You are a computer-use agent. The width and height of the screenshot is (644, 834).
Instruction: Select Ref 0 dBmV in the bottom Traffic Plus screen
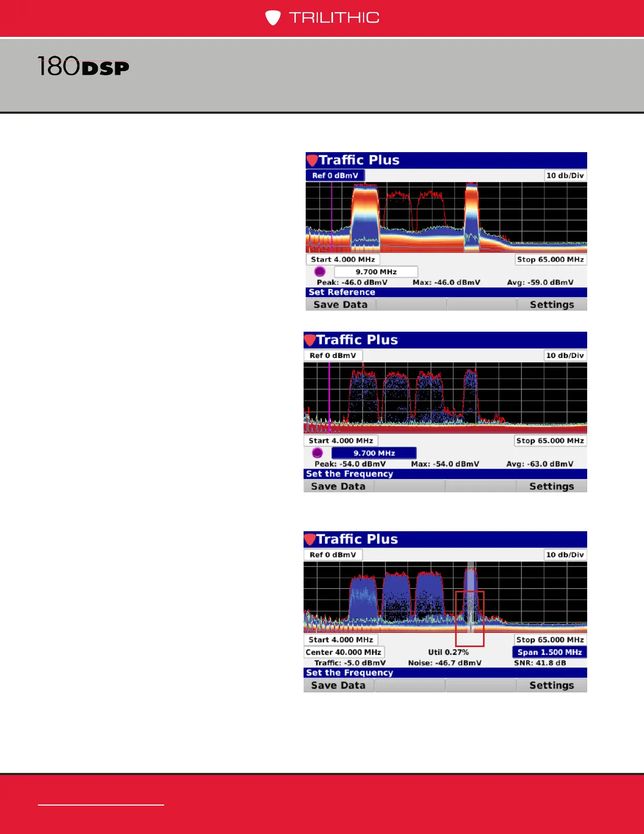pyautogui.click(x=333, y=554)
